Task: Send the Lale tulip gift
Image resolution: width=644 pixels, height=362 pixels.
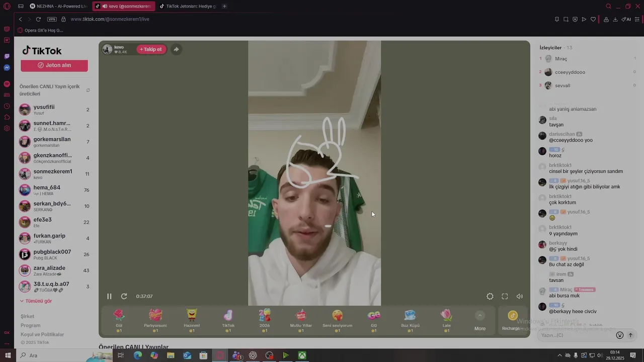Action: click(447, 320)
